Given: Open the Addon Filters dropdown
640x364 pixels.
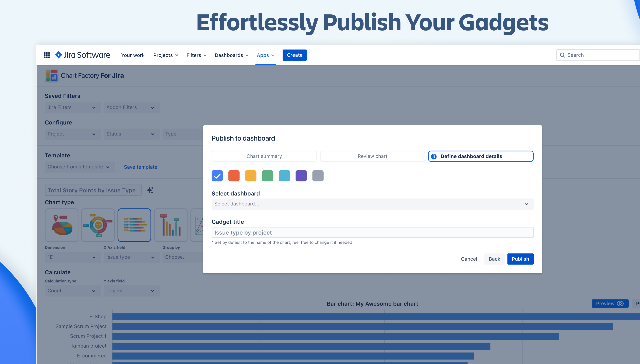Looking at the screenshot, I should click(131, 108).
